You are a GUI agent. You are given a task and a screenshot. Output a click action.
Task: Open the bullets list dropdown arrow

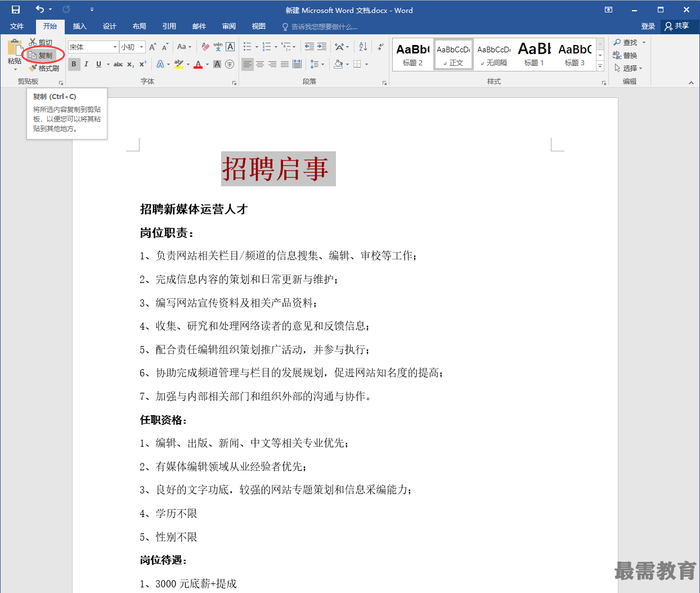pyautogui.click(x=257, y=47)
